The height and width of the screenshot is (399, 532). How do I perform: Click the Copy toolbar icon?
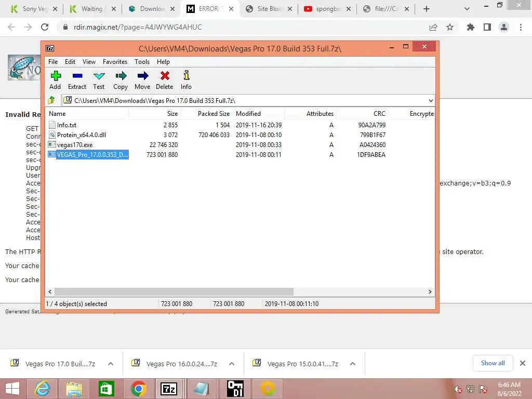pos(121,80)
